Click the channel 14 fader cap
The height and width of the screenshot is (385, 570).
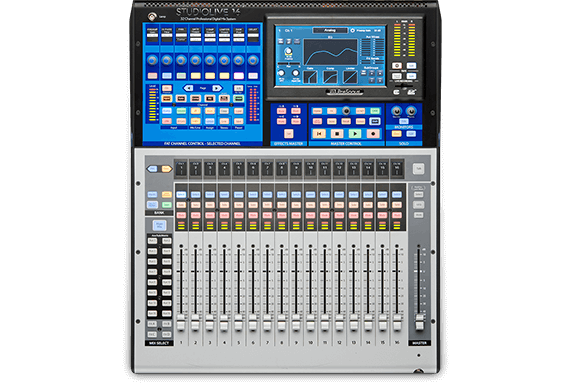[x=368, y=322]
